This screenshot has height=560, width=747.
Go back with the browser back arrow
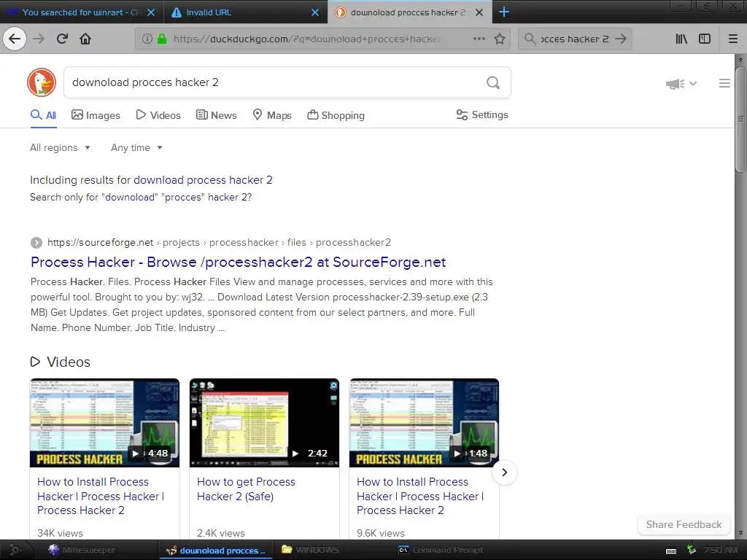coord(15,39)
